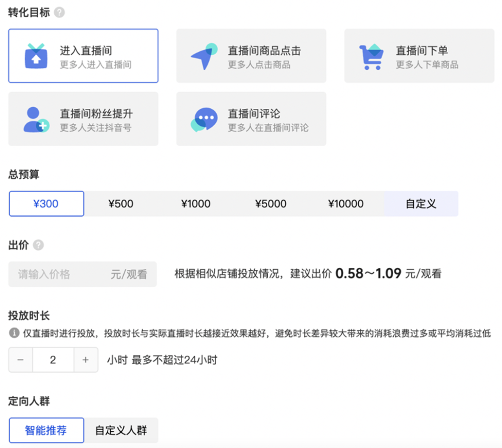502x448 pixels.
Task: Select the ¥10000 budget option
Action: [346, 204]
